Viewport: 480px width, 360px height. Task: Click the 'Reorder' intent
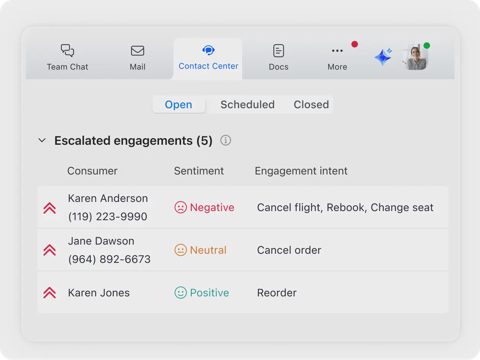277,293
